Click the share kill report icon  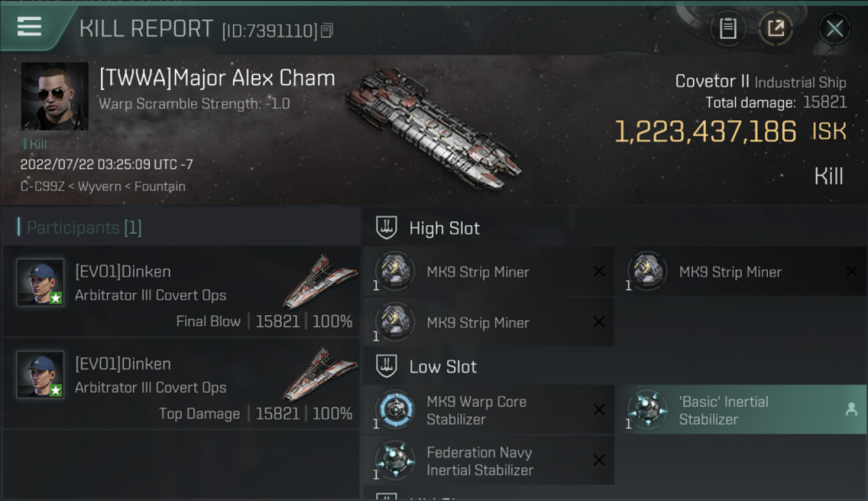[776, 28]
